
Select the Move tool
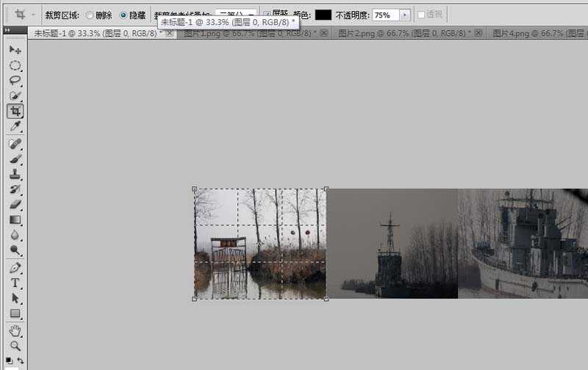[x=15, y=50]
